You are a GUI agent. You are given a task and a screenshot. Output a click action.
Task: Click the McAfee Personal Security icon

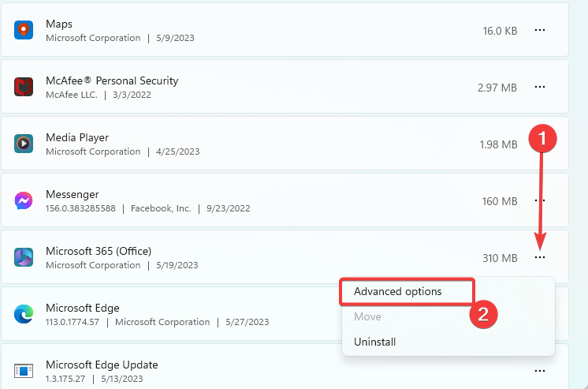[x=24, y=87]
